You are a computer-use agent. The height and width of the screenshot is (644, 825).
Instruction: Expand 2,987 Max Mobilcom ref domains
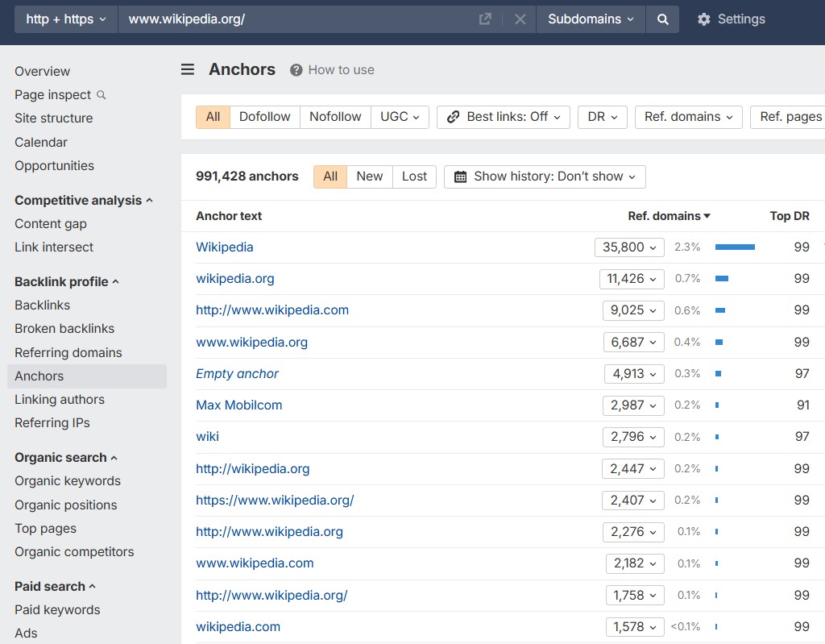(633, 405)
